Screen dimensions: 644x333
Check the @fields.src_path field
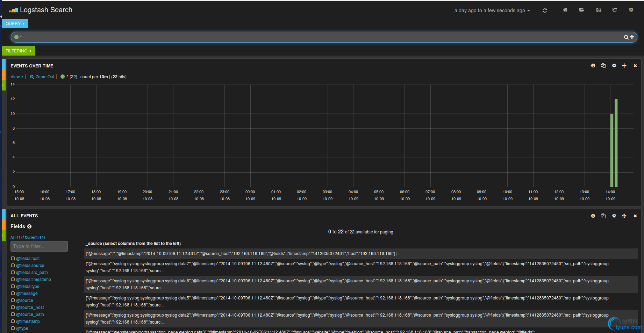point(13,272)
